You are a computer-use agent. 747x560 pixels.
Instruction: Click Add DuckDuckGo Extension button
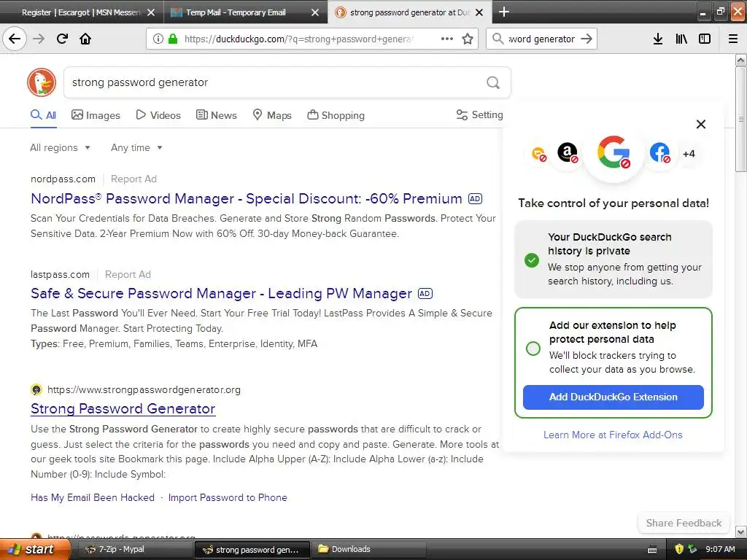click(x=613, y=397)
